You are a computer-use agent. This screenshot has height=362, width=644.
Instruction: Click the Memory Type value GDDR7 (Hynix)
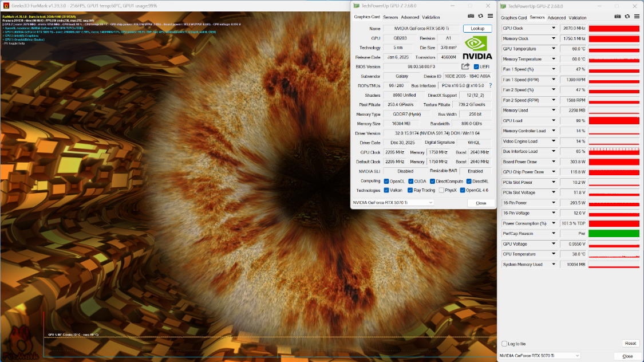[406, 114]
